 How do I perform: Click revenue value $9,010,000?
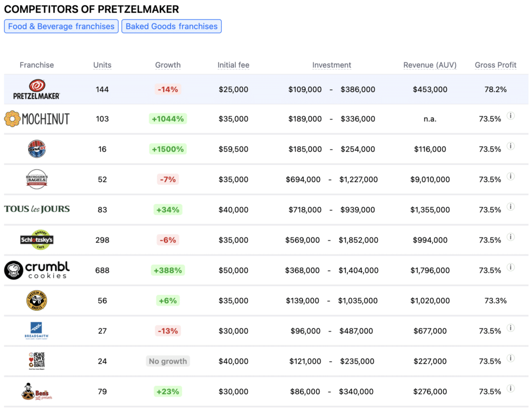[x=430, y=180]
